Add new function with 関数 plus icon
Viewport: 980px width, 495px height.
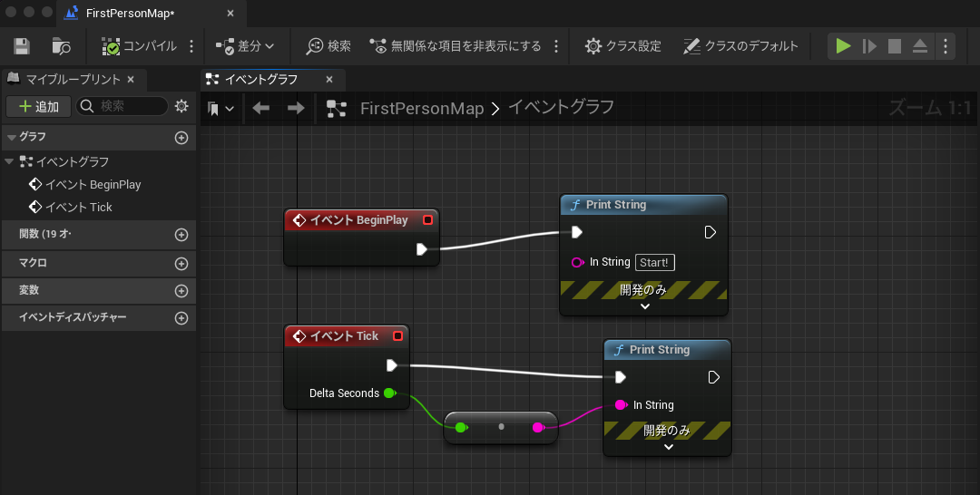coord(181,235)
